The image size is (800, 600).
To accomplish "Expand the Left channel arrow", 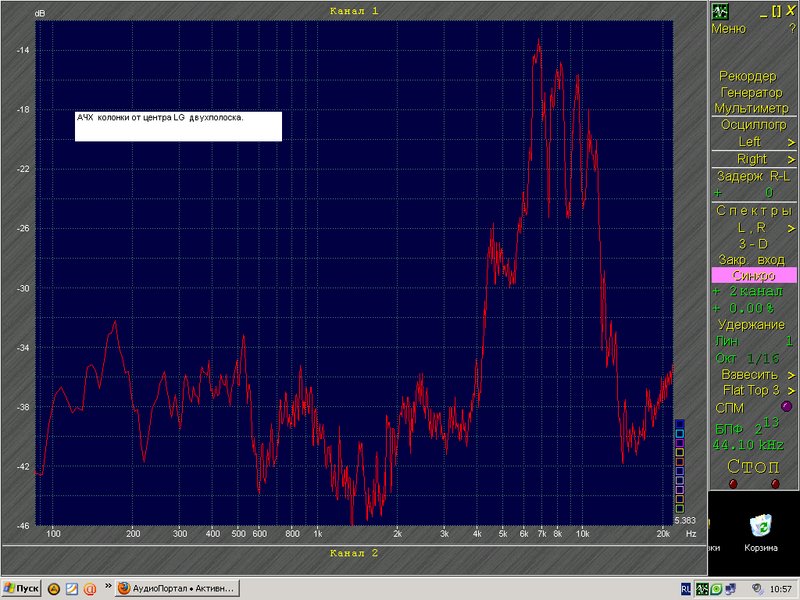I will pyautogui.click(x=791, y=142).
